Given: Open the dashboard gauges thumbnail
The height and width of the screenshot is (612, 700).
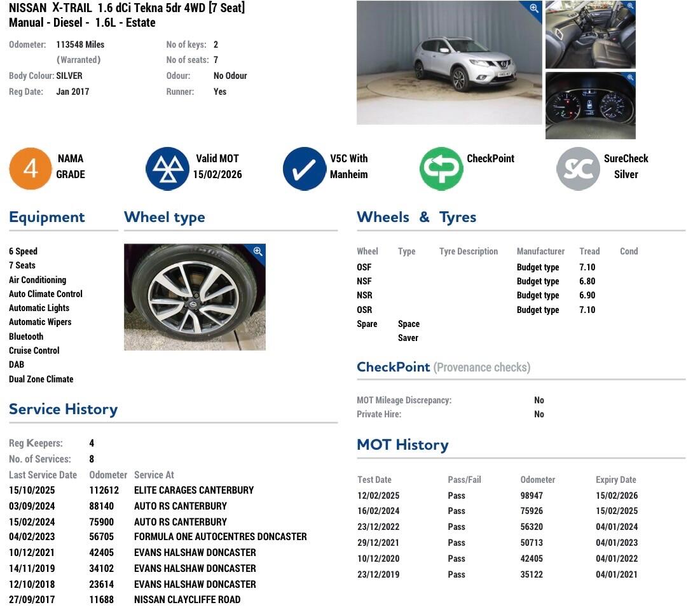Looking at the screenshot, I should 590,107.
